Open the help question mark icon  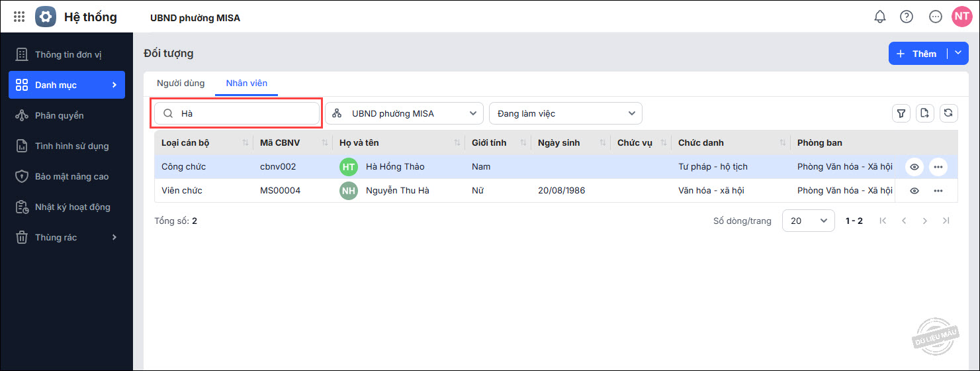906,17
